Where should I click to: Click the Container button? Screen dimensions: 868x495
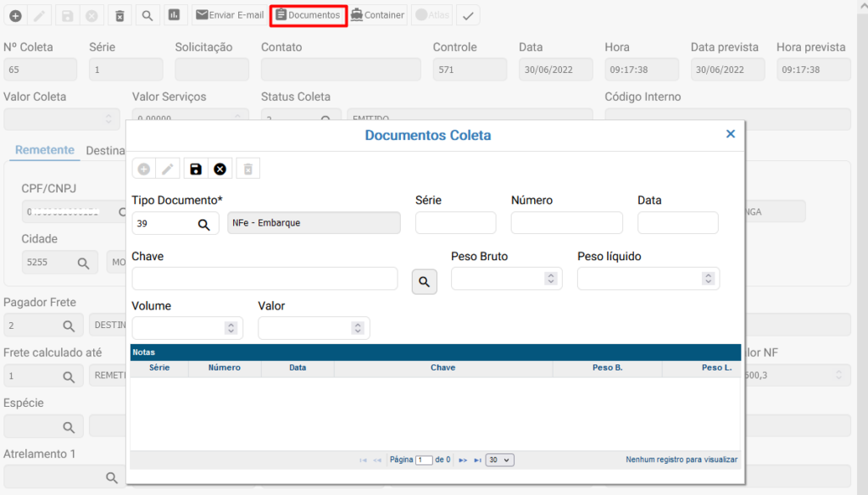click(377, 15)
